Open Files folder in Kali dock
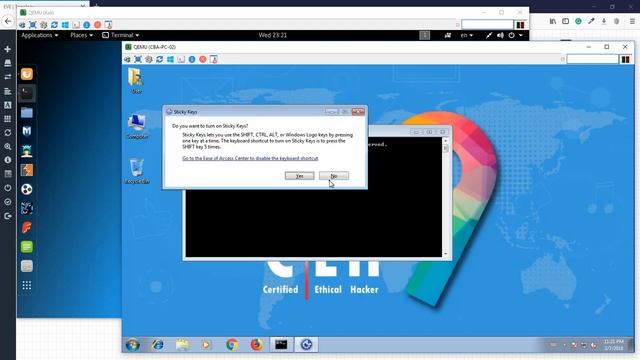This screenshot has width=640, height=360. (x=27, y=112)
